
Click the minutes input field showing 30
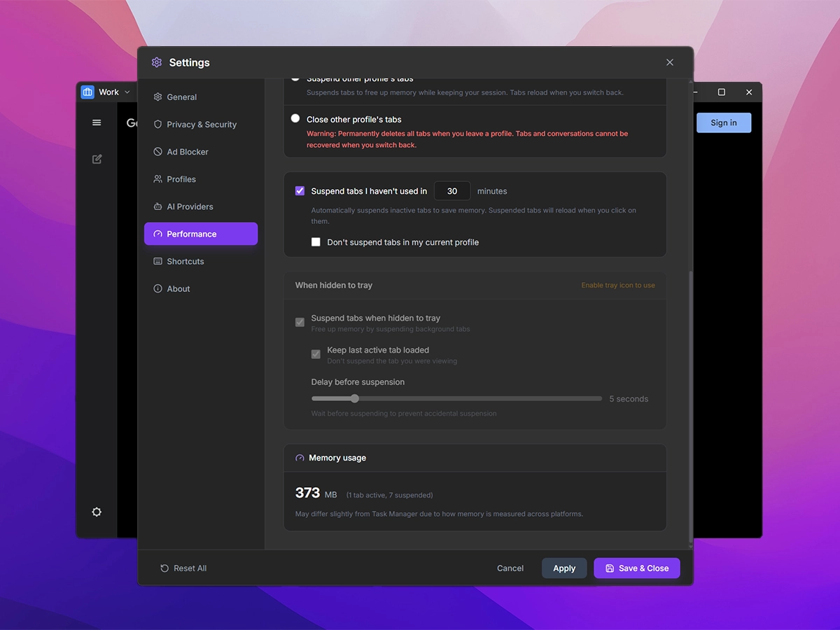point(452,191)
